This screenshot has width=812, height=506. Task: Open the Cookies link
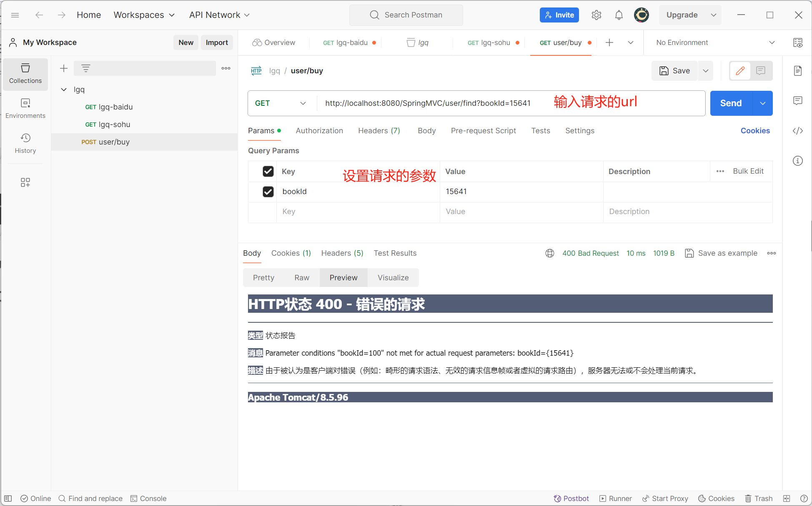click(x=755, y=131)
